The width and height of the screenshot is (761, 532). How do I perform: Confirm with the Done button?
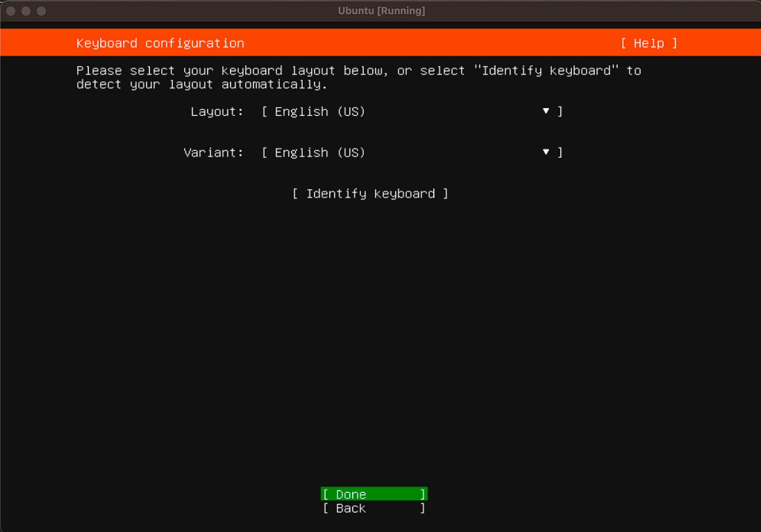click(374, 494)
